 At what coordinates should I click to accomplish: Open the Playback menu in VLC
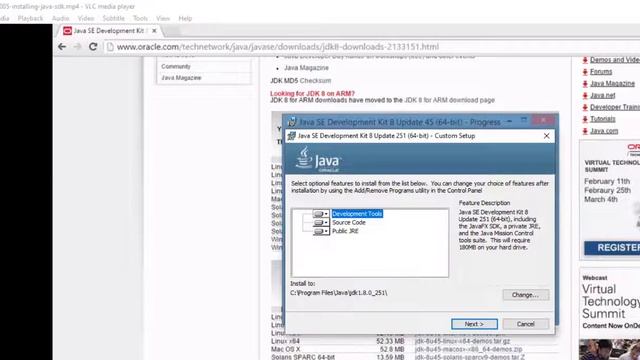pos(30,18)
